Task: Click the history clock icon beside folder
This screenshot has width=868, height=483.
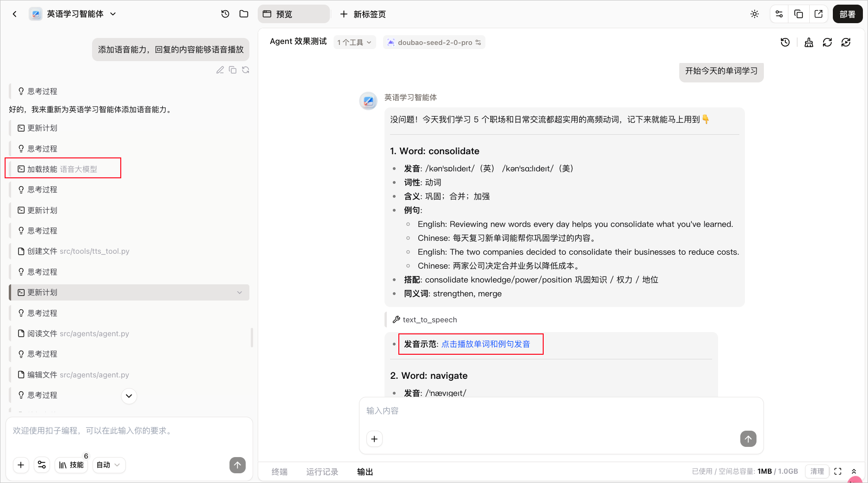Action: 225,14
